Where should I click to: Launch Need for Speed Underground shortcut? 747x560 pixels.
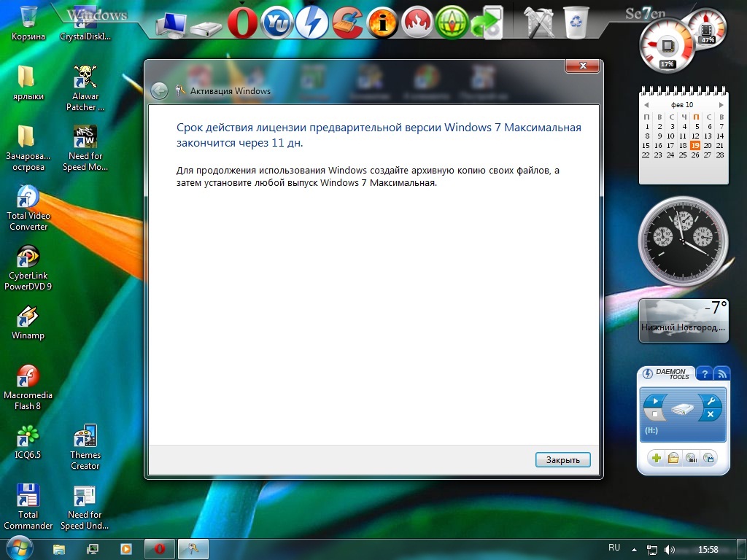click(x=85, y=507)
